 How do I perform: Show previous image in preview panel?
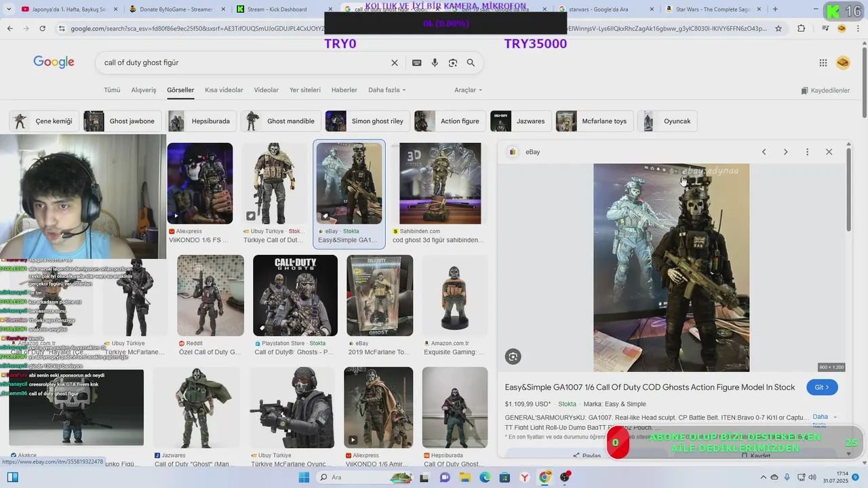tap(764, 152)
